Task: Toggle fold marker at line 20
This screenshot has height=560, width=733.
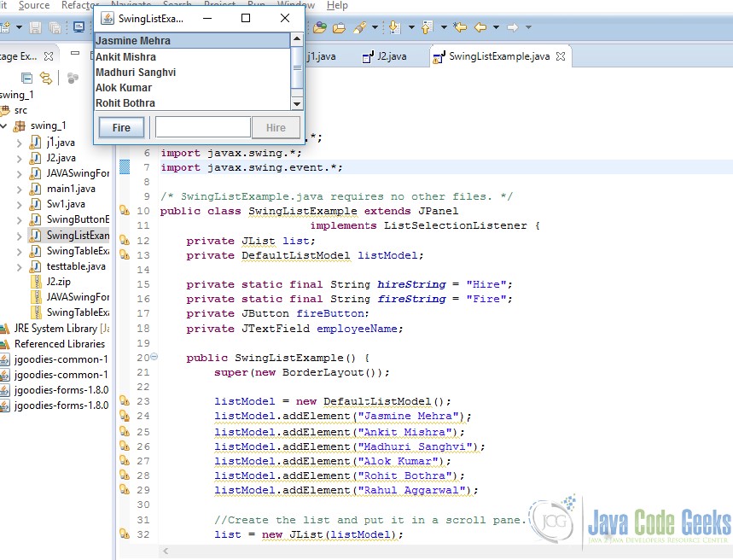Action: coord(154,357)
